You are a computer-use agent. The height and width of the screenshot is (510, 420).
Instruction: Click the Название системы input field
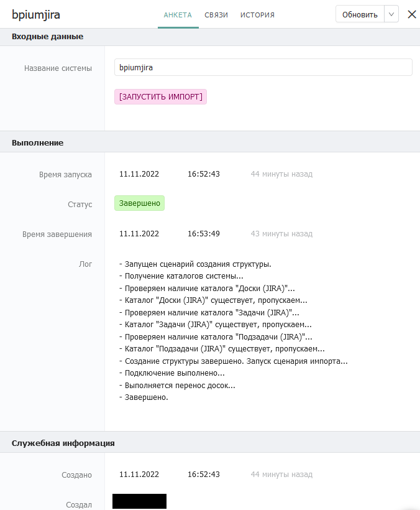263,67
